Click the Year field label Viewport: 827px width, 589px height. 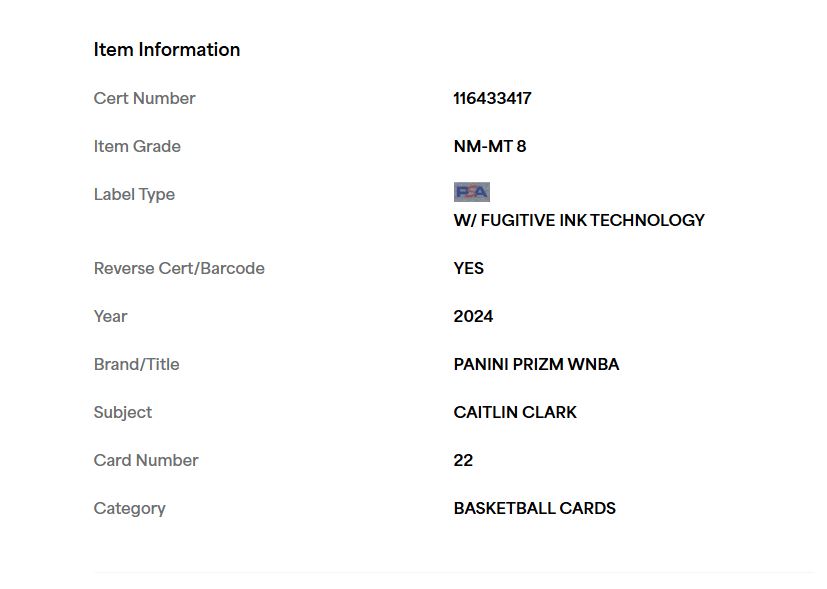[x=110, y=316]
